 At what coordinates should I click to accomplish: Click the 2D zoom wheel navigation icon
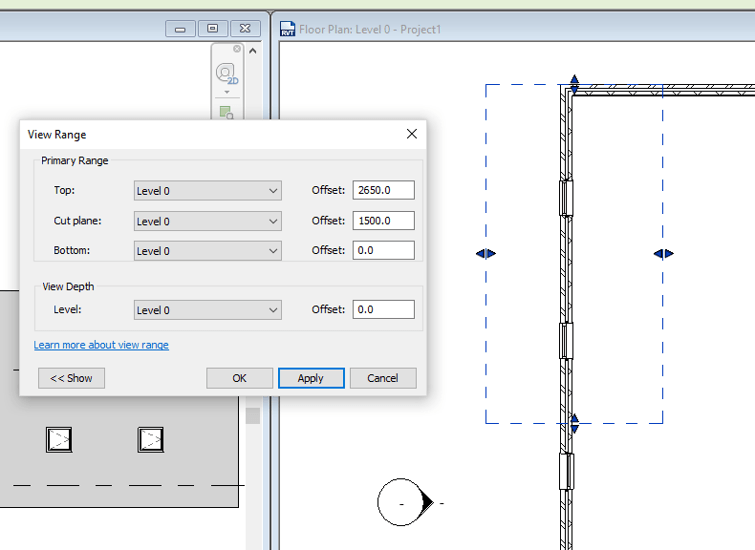pos(226,74)
